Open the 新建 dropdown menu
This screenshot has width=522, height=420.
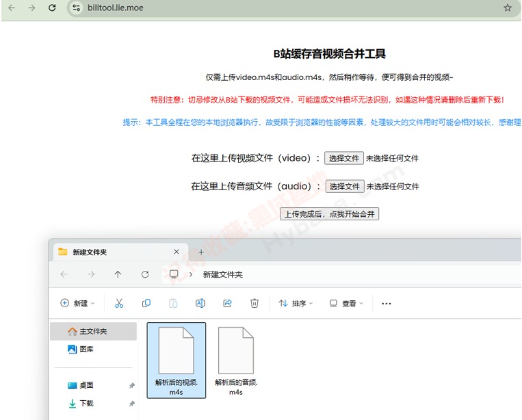78,303
